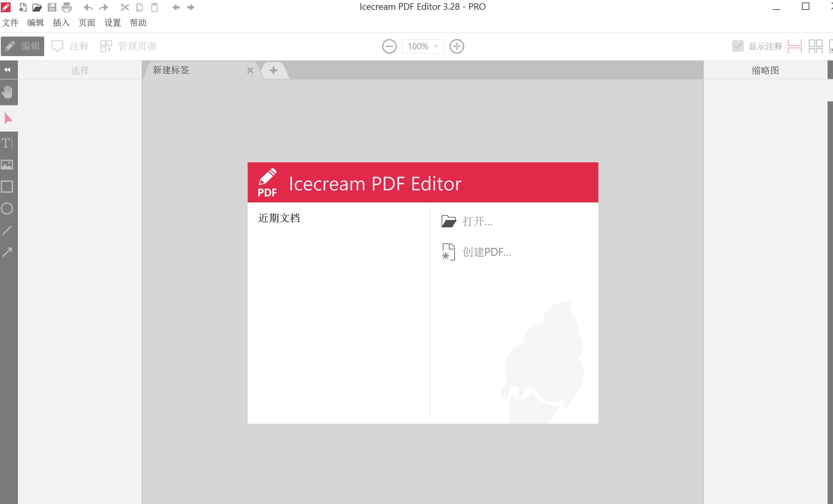Click the undo arrow icon

click(x=89, y=7)
